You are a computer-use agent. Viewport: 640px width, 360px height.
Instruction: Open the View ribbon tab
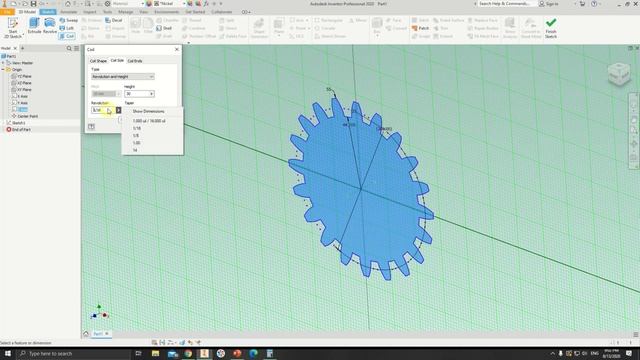[144, 12]
